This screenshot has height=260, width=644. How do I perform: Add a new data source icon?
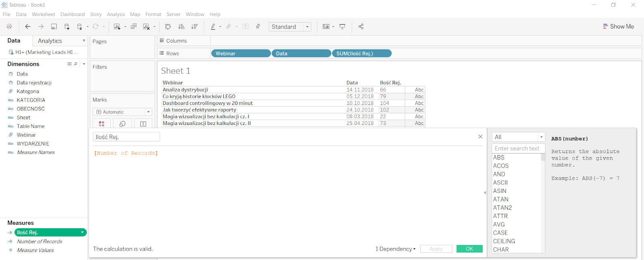[67, 27]
